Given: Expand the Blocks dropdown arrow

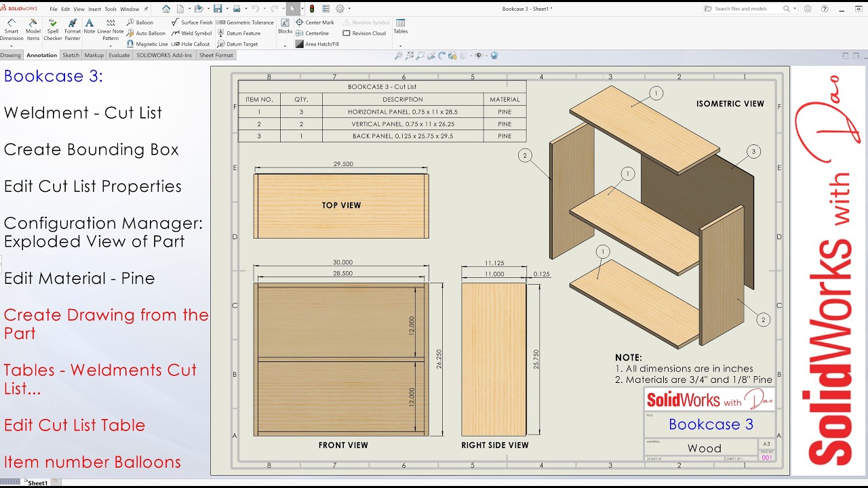Looking at the screenshot, I should pos(285,45).
